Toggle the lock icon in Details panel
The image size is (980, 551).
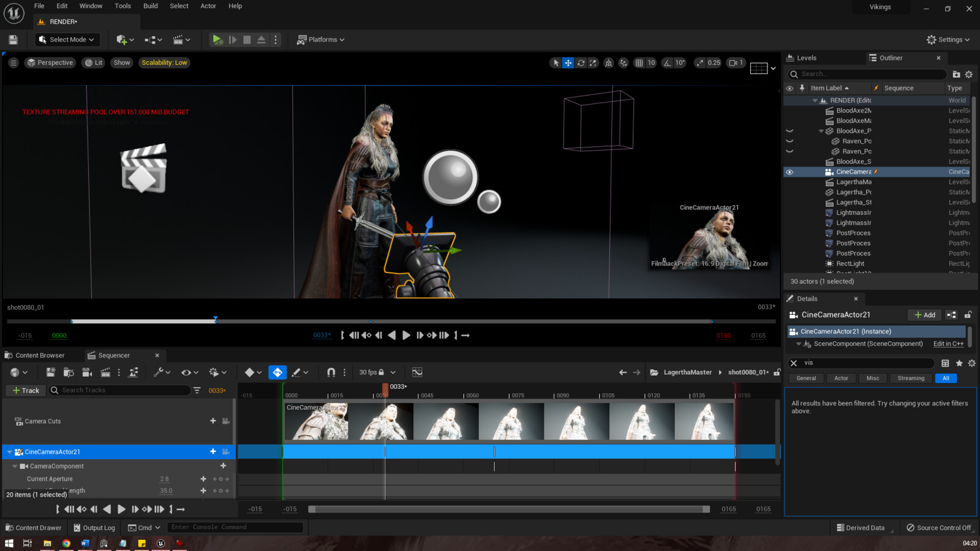(968, 315)
